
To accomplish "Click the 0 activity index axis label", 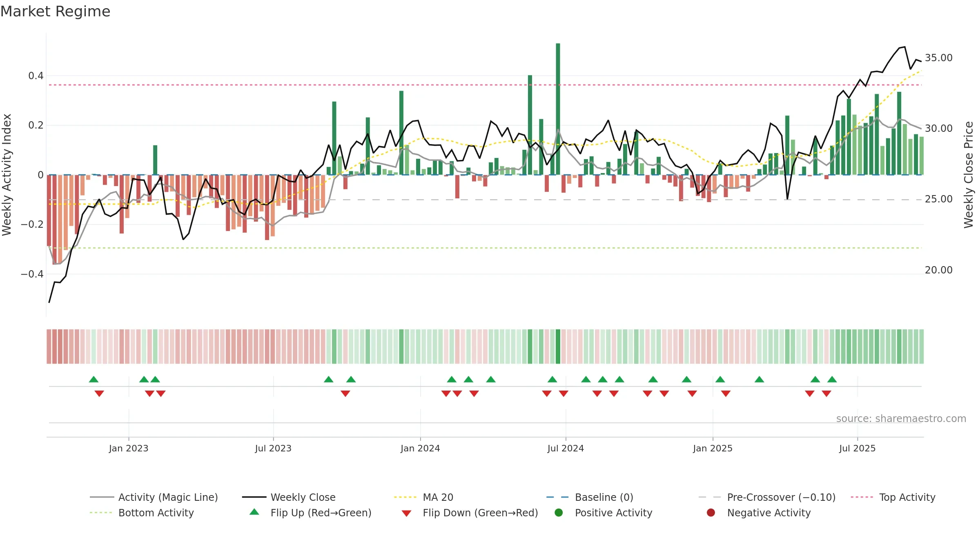I will [x=40, y=175].
